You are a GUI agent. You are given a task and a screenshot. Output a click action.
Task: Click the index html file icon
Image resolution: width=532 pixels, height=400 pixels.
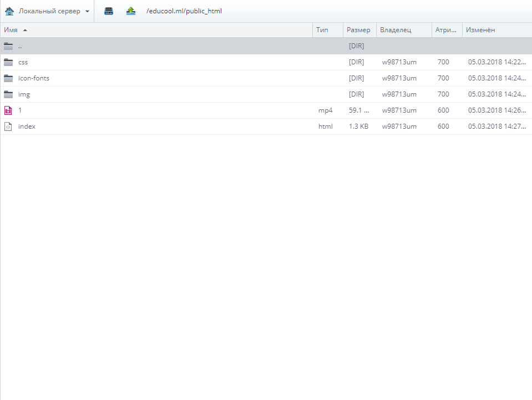point(8,126)
